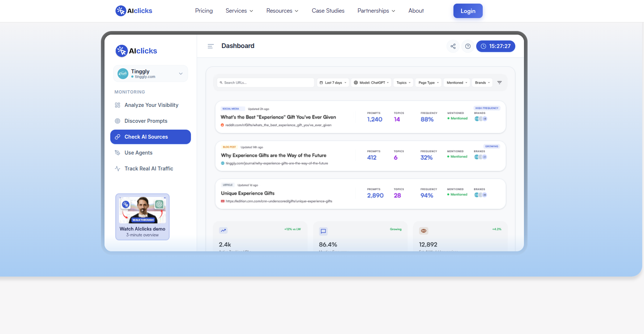Screen dimensions: 644x334
Task: Click the reddit.com/r/Gifts URL link
Action: (x=278, y=125)
